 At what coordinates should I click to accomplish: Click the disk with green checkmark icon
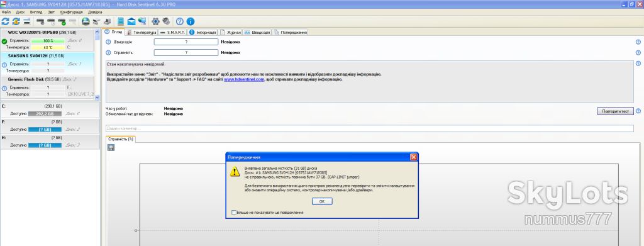62,21
